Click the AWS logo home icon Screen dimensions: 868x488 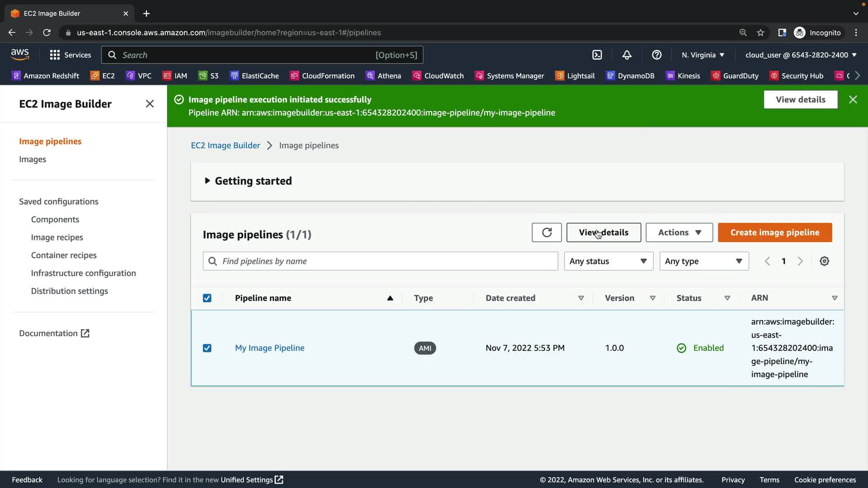coord(20,54)
